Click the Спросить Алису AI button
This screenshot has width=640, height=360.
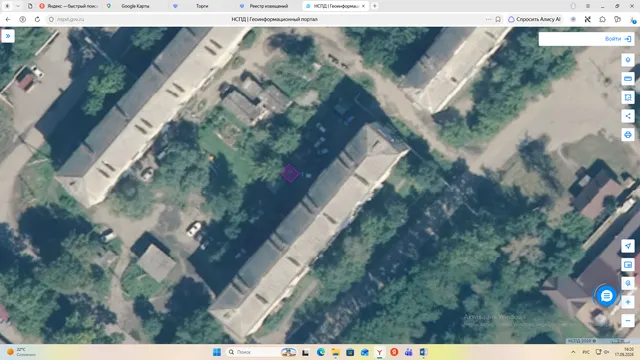tap(534, 19)
